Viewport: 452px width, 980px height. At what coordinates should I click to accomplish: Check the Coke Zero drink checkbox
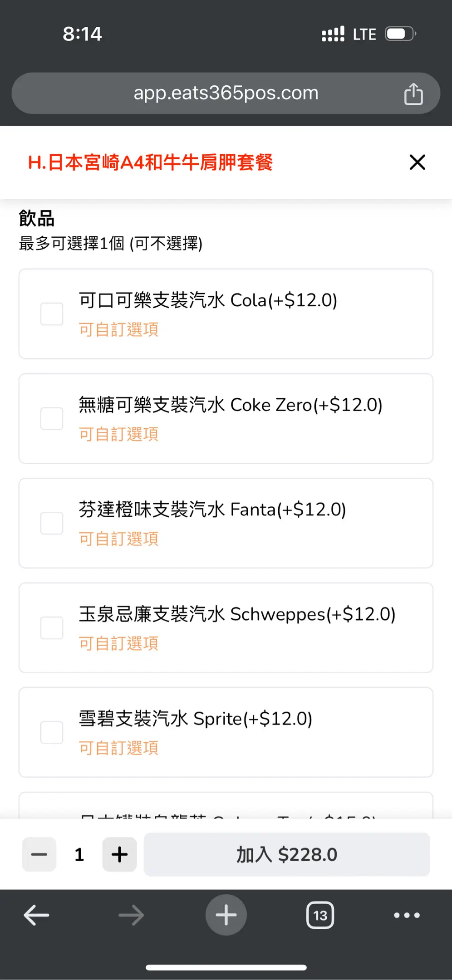tap(52, 418)
